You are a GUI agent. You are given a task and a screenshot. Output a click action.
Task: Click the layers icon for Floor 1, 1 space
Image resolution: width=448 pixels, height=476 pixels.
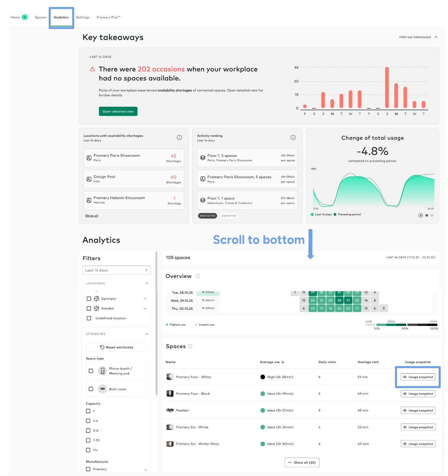(x=203, y=200)
